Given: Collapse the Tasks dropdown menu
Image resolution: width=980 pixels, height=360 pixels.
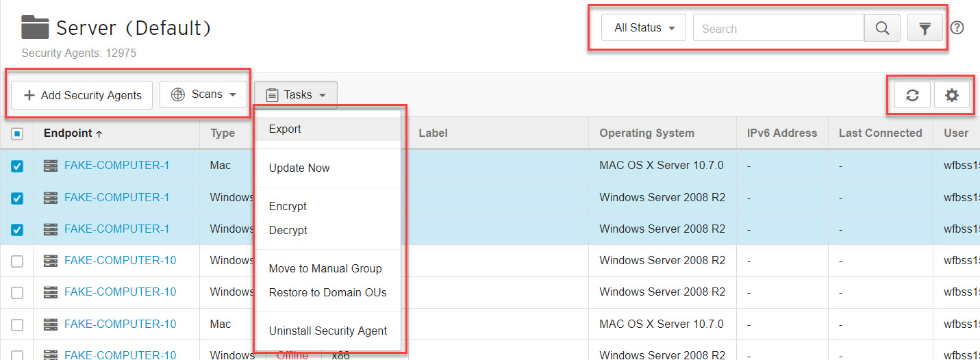Looking at the screenshot, I should pyautogui.click(x=296, y=95).
